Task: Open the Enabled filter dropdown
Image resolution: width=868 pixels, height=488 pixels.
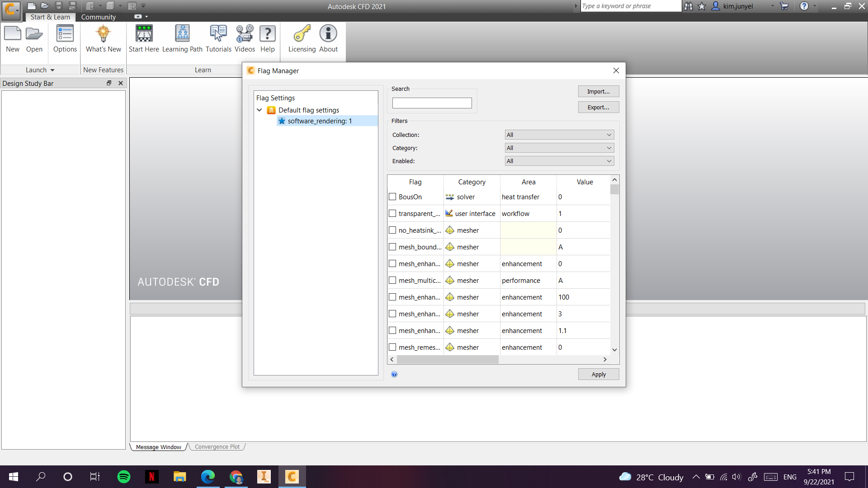Action: pyautogui.click(x=559, y=161)
